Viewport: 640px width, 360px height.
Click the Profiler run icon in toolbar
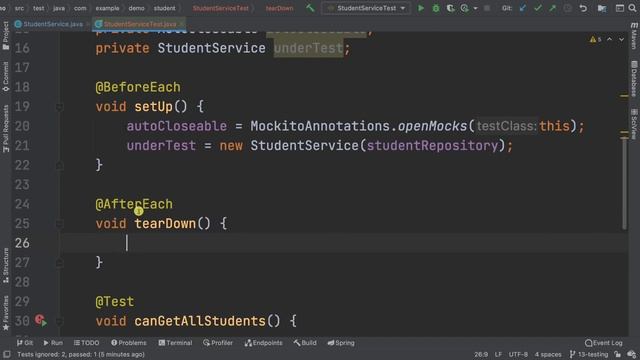point(464,8)
